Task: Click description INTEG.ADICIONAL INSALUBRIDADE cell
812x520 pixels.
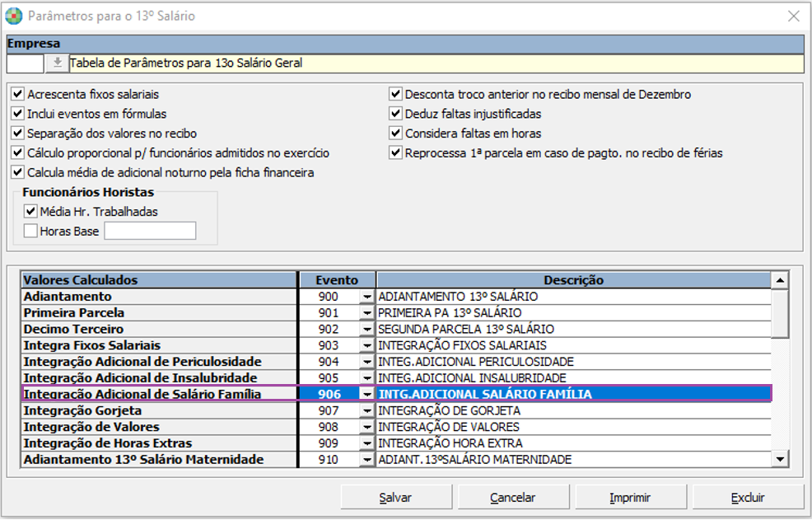Action: tap(574, 378)
